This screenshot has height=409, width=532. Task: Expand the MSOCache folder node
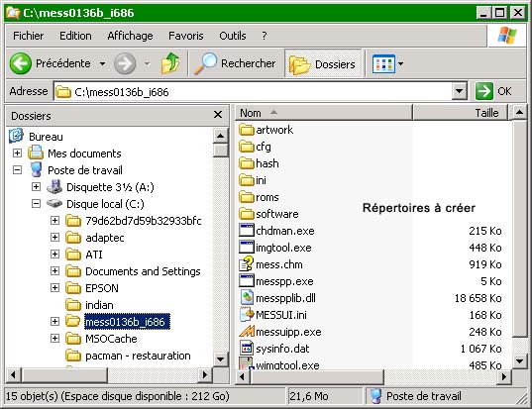tap(54, 338)
